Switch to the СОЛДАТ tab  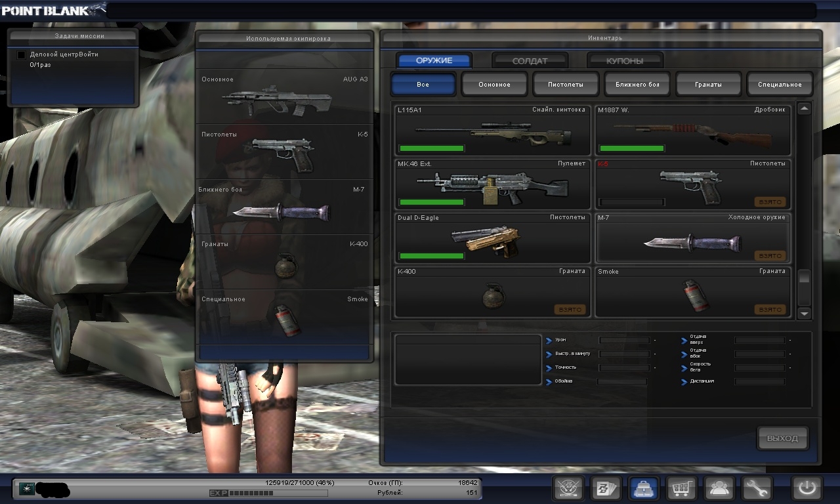pos(530,60)
